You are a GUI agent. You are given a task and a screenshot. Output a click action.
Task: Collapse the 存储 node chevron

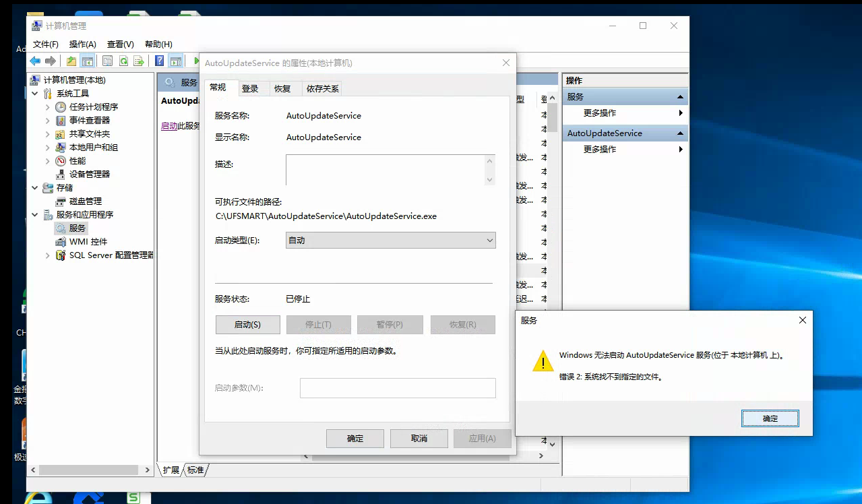click(35, 187)
